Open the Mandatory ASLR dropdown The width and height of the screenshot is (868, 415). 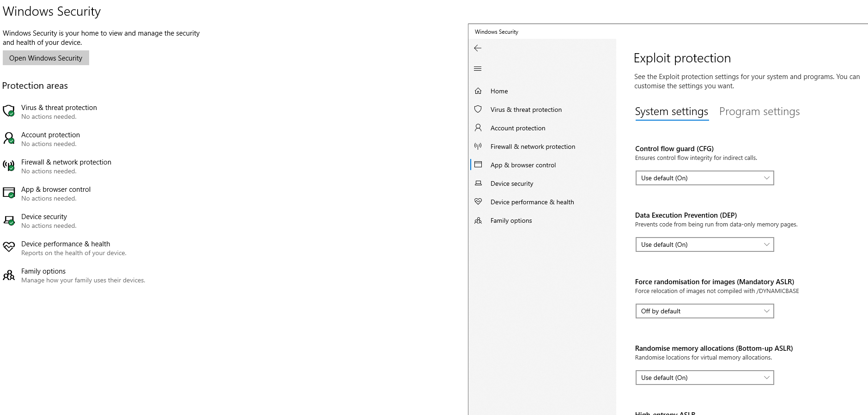(704, 311)
